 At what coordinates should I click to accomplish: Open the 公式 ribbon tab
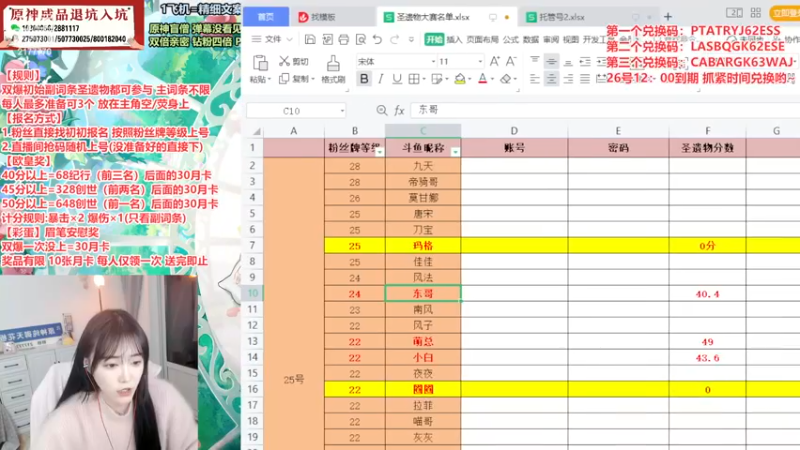click(x=510, y=39)
